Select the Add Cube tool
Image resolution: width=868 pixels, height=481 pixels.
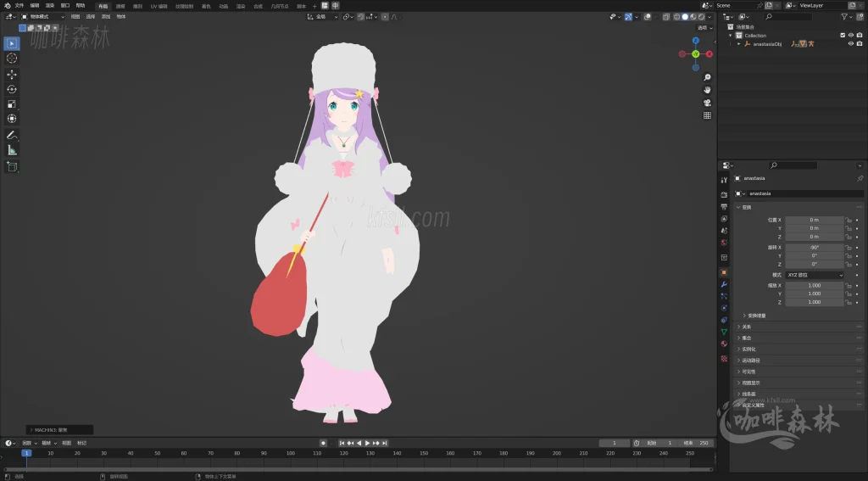click(12, 166)
